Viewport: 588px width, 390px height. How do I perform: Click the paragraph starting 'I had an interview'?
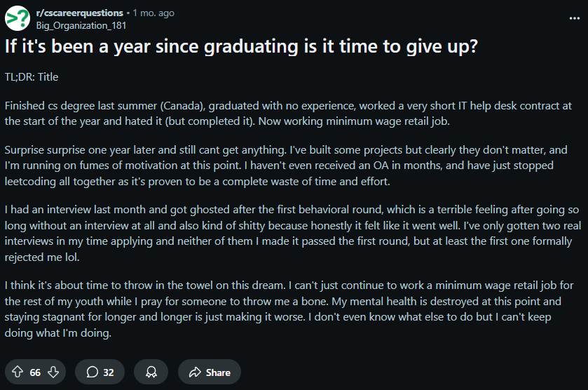tap(292, 233)
